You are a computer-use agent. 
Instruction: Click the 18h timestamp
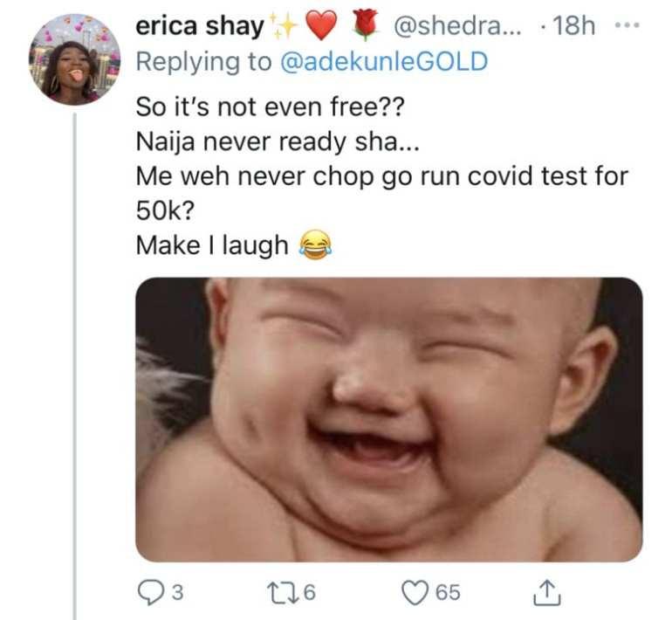(574, 26)
